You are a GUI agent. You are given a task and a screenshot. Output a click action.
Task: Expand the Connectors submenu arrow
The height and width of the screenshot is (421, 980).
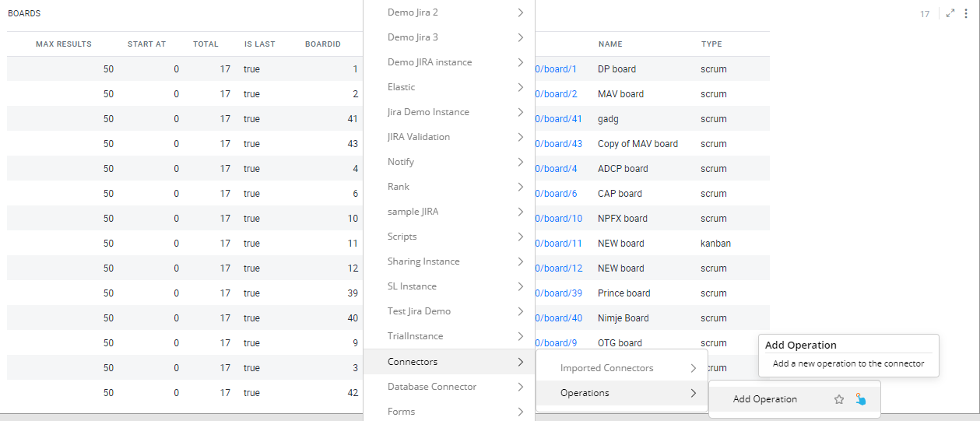(520, 361)
